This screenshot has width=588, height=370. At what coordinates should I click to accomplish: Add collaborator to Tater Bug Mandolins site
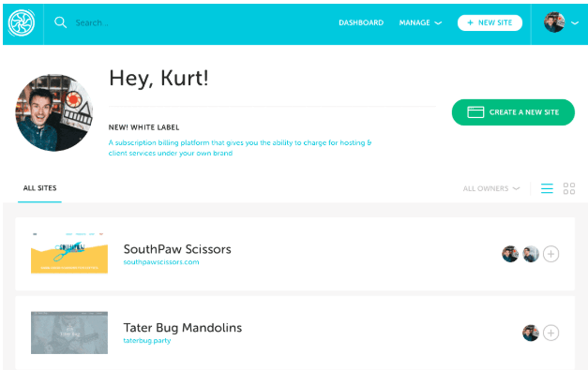pos(550,333)
